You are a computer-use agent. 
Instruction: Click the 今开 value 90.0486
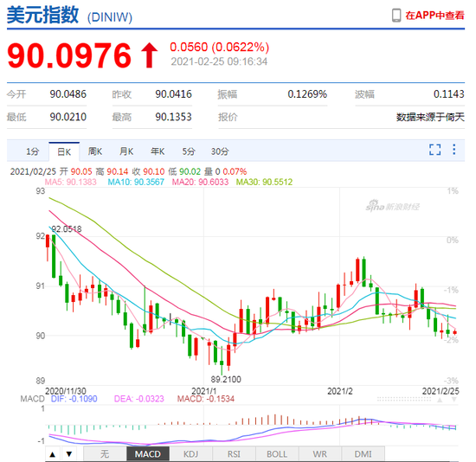click(x=68, y=94)
